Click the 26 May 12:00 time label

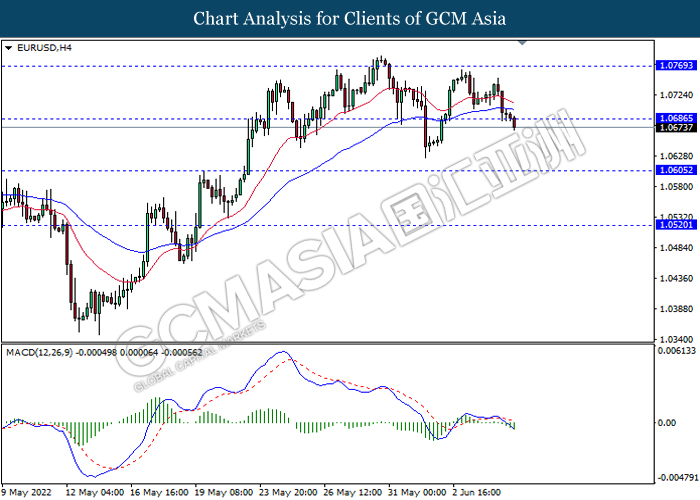point(353,492)
